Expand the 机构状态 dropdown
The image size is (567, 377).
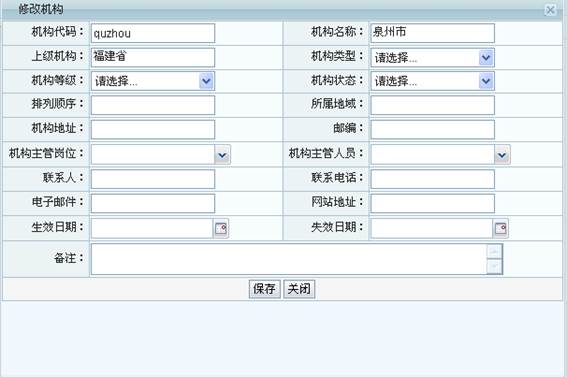pyautogui.click(x=486, y=81)
